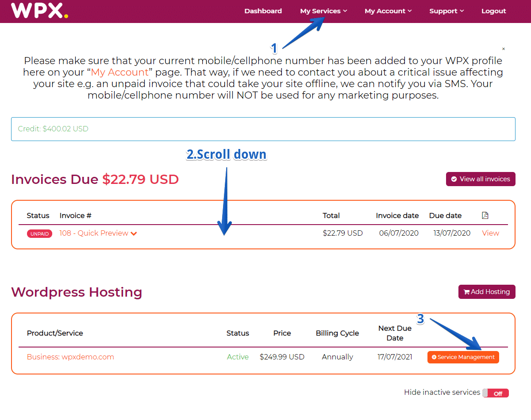Click the PDF icon in the invoice header
This screenshot has width=531, height=420.
(x=485, y=215)
